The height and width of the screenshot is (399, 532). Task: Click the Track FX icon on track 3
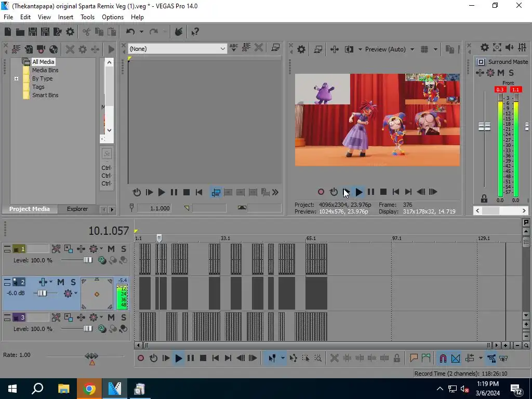[81, 317]
